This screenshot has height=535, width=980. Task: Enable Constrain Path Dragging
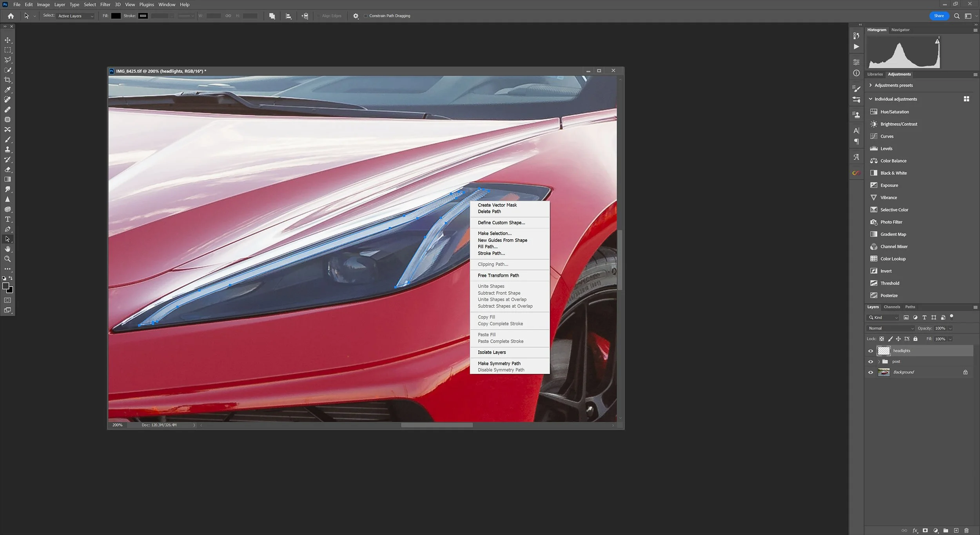coord(365,16)
